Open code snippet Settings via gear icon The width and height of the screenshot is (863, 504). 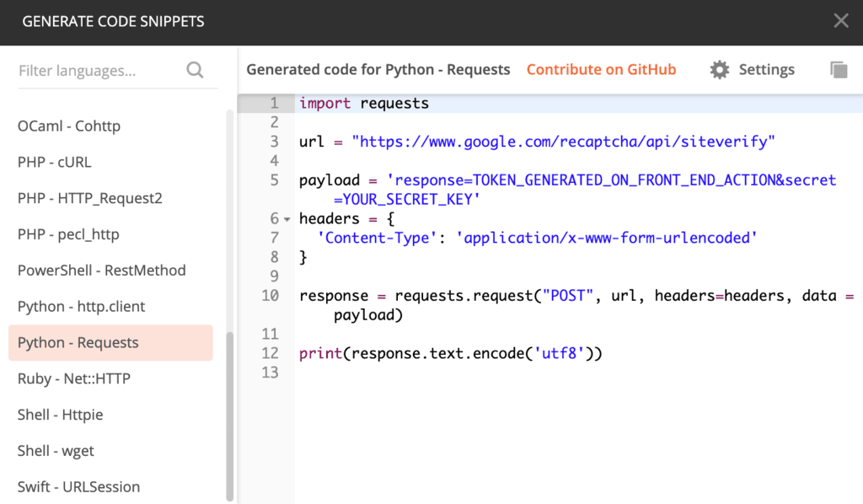(719, 69)
